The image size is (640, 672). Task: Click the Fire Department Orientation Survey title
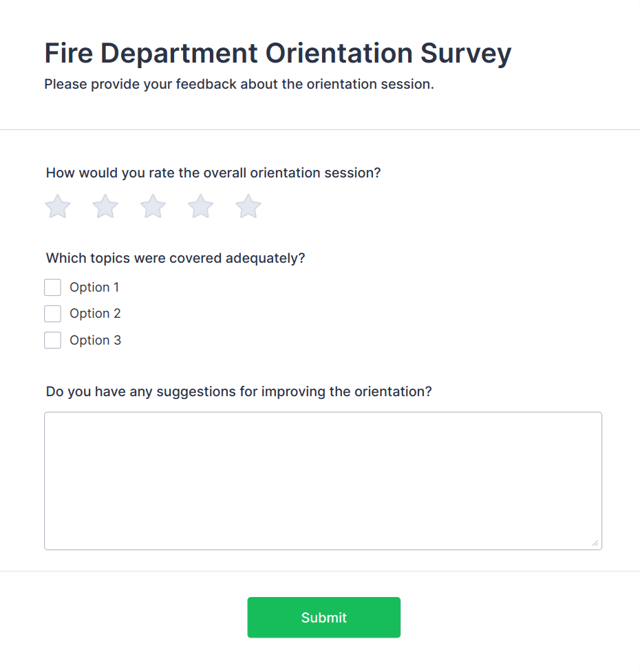coord(277,53)
